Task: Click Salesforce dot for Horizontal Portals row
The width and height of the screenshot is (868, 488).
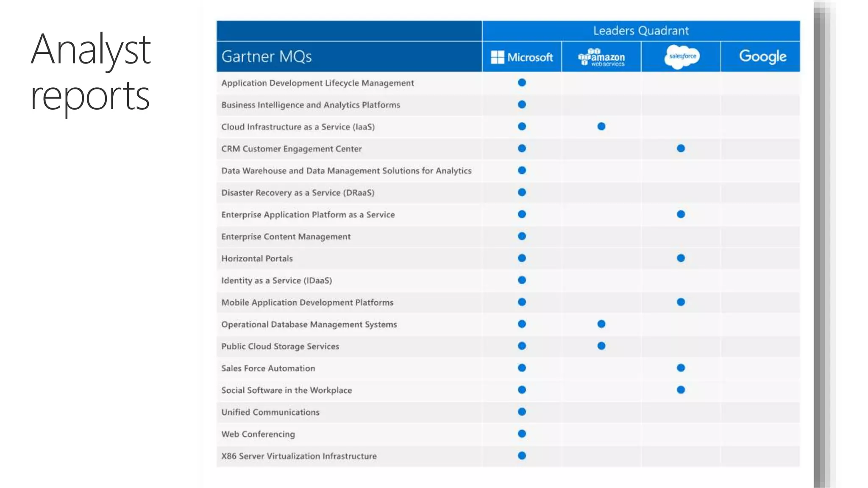Action: [x=681, y=258]
